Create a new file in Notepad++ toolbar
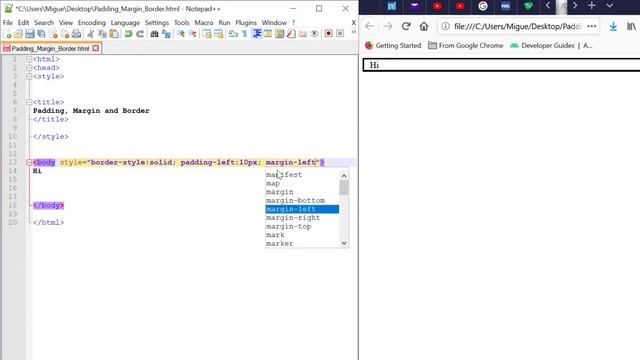The width and height of the screenshot is (640, 360). 7,34
